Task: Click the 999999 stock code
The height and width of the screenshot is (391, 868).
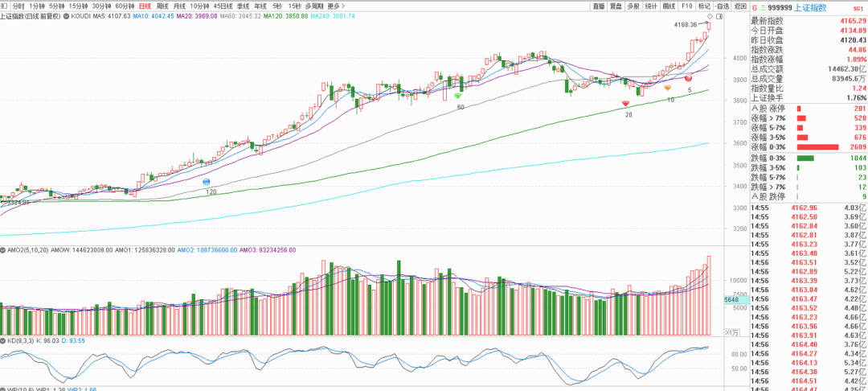Action: (781, 8)
